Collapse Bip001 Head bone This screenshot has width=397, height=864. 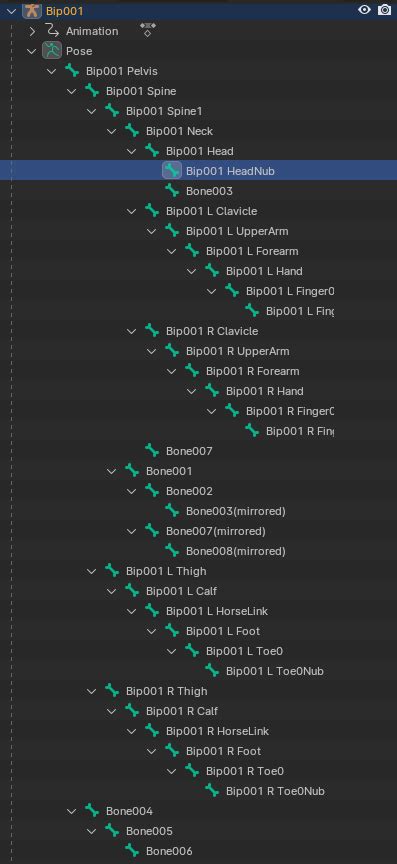click(x=132, y=150)
